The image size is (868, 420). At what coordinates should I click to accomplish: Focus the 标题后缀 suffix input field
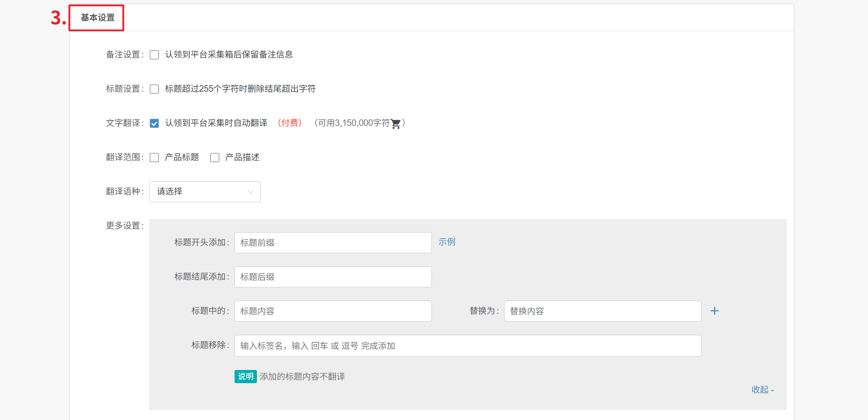[333, 277]
